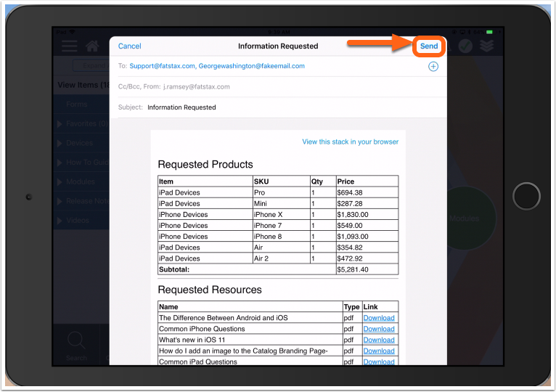556x392 pixels.
Task: Tap the iPhone X SKU cell
Action: pos(281,215)
